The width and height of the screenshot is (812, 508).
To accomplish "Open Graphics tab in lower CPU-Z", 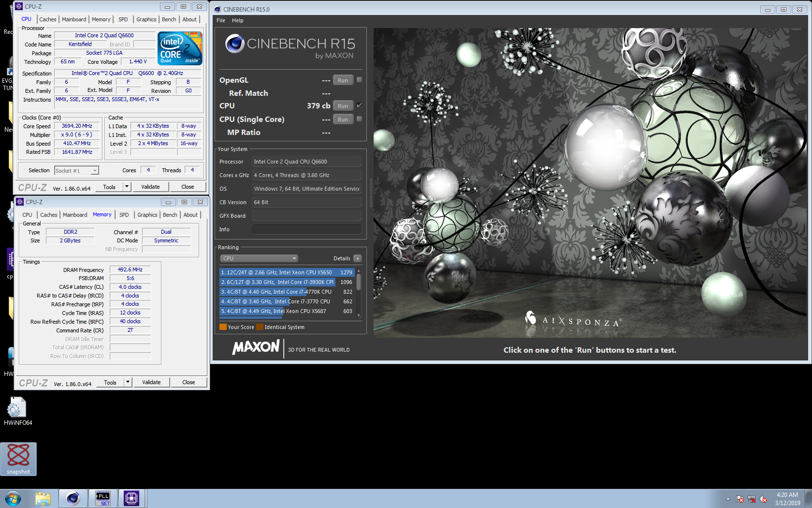I will [x=147, y=215].
